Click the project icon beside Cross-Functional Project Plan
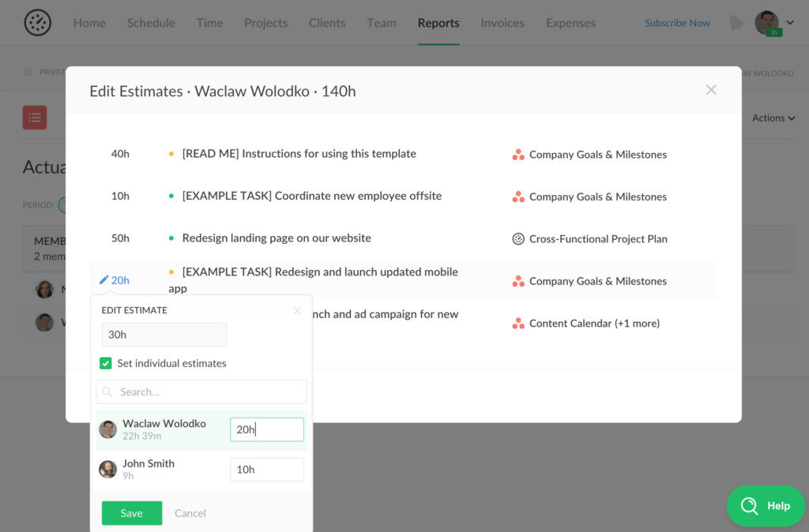The width and height of the screenshot is (809, 532). point(519,238)
